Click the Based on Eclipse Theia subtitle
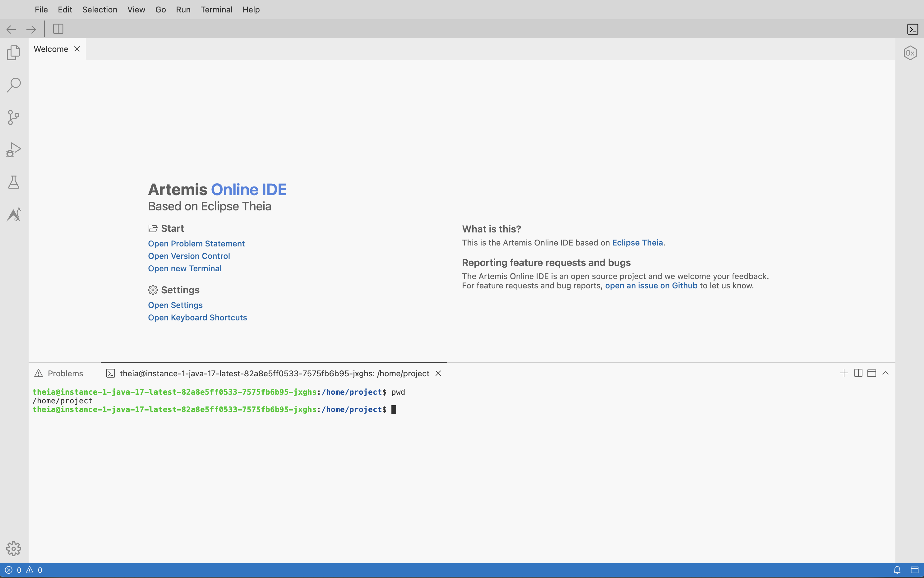The image size is (924, 578). click(x=210, y=206)
